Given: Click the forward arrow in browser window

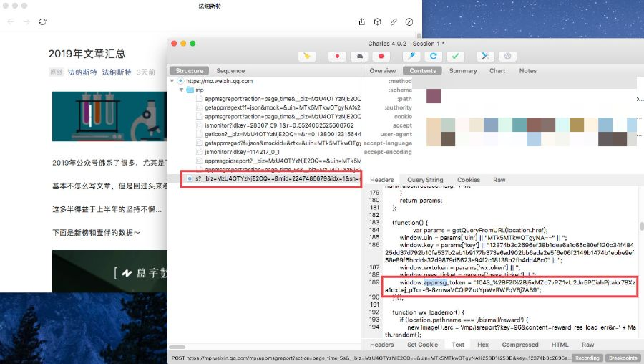Looking at the screenshot, I should [26, 21].
